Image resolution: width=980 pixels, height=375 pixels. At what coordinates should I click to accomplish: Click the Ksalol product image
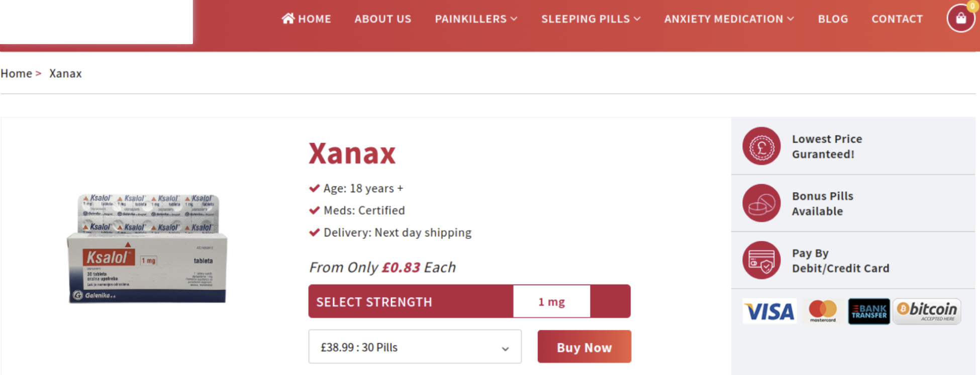pos(147,248)
